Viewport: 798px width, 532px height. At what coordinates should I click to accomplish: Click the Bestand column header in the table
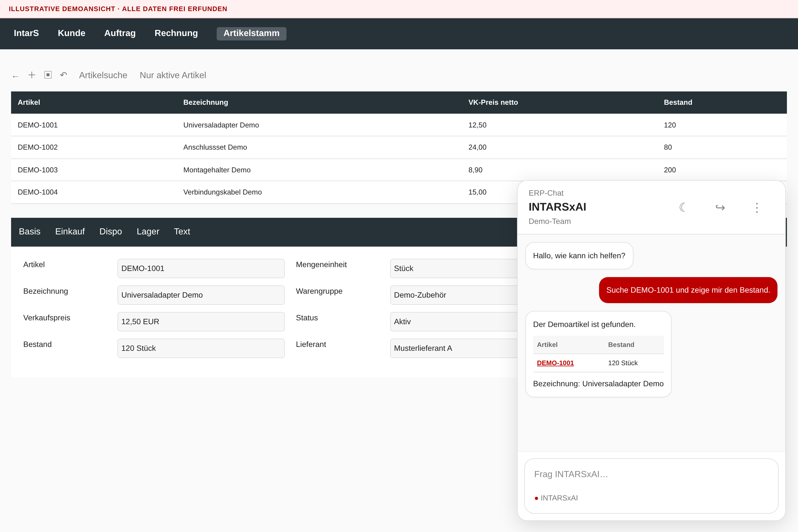pos(678,103)
